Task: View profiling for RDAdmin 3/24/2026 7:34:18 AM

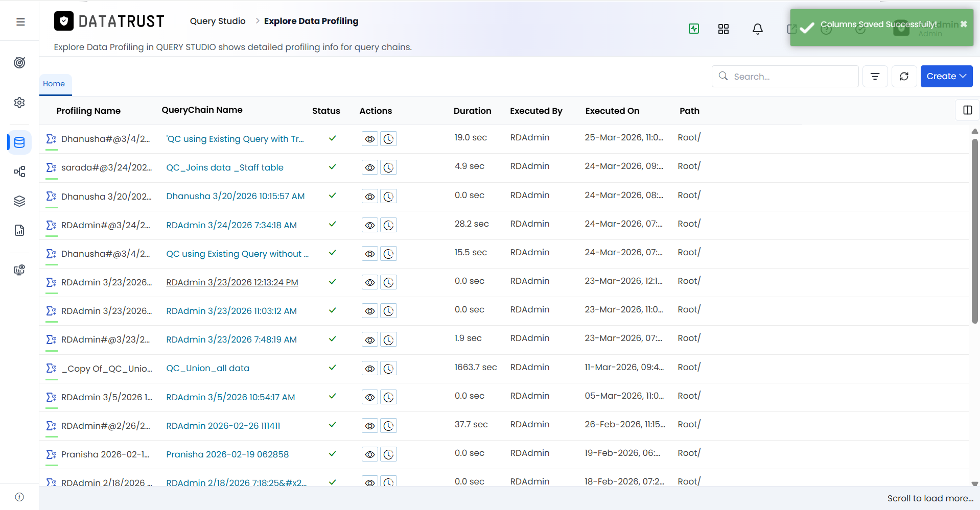Action: pos(370,225)
